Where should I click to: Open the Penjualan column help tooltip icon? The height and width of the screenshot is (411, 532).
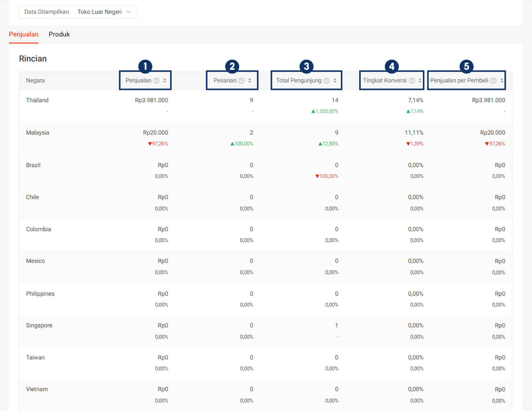click(157, 81)
